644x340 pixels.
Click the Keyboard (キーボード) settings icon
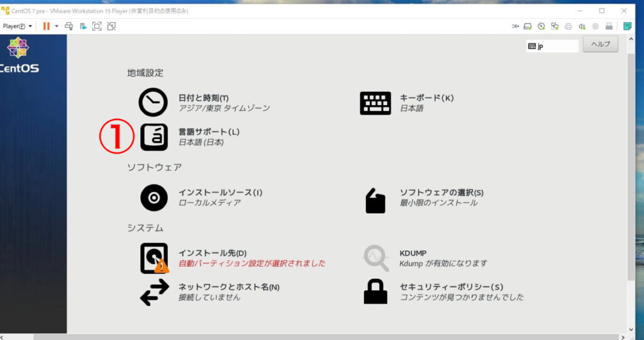[x=375, y=103]
